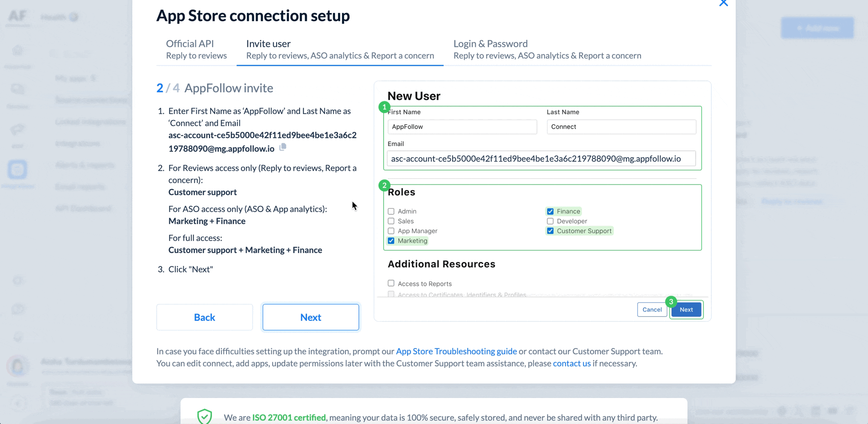Click the 'AppFollow invite' step heading
The image size is (868, 424).
point(229,88)
